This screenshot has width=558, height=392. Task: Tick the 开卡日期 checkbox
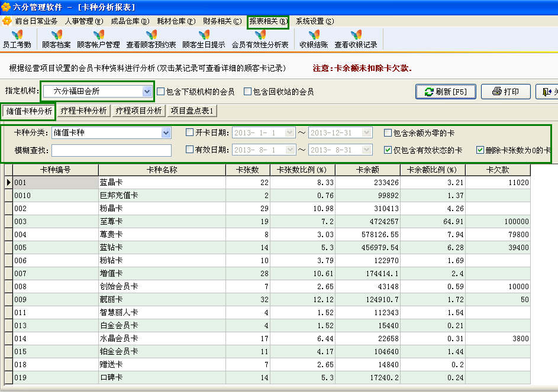point(190,132)
